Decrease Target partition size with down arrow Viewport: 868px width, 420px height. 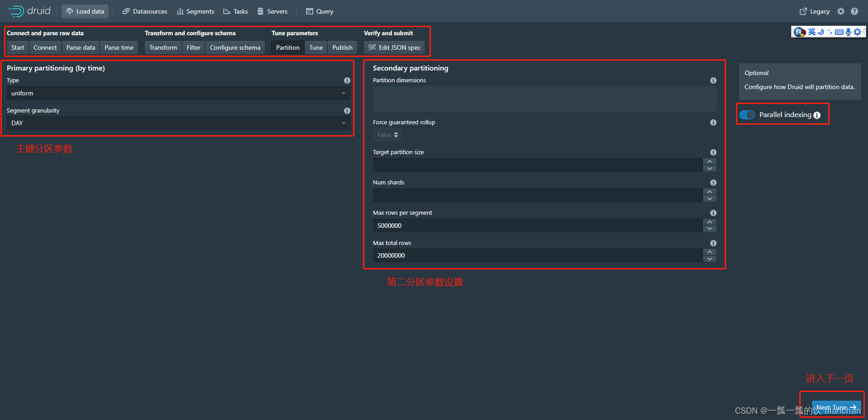click(710, 169)
